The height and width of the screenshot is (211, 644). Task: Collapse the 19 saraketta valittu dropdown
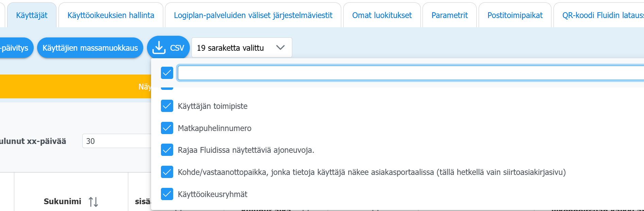pyautogui.click(x=242, y=48)
